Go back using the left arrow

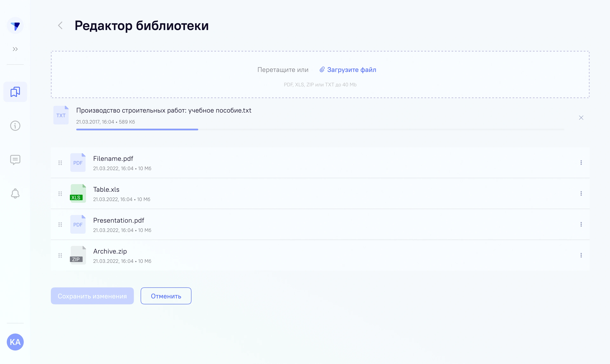coord(60,26)
